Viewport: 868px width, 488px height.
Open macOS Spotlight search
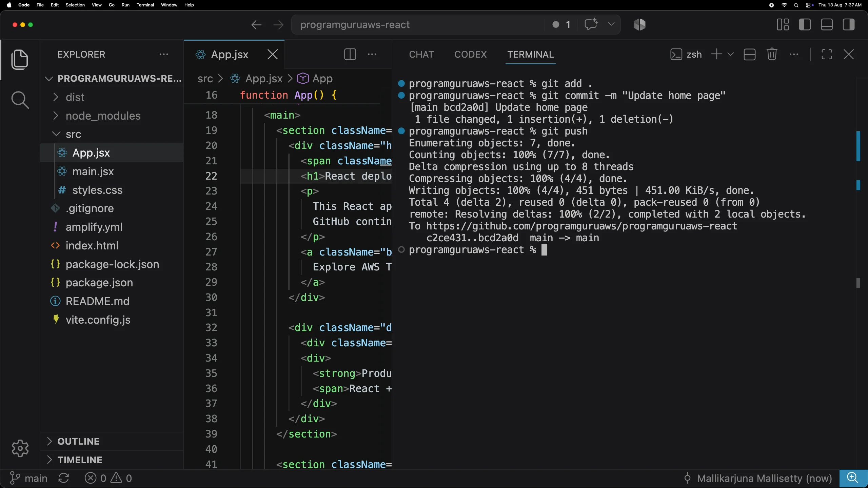[796, 5]
